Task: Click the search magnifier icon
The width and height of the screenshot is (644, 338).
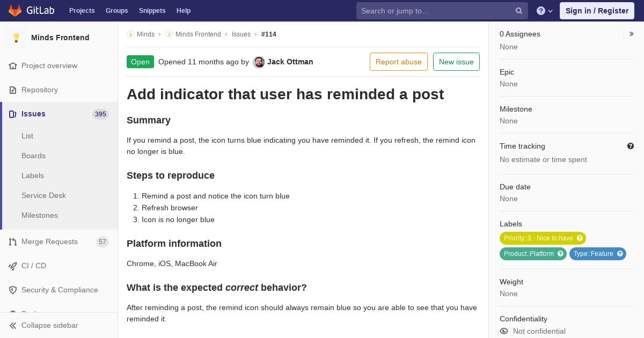Action: (x=519, y=11)
